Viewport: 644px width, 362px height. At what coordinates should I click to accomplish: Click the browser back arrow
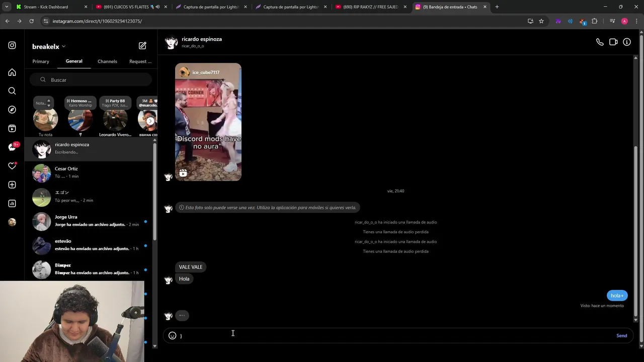[x=7, y=21]
